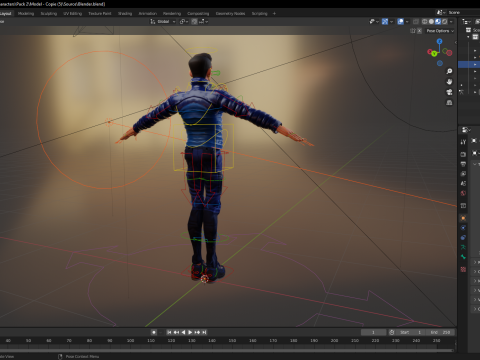Open the properties editor type dropdown

pos(466,129)
